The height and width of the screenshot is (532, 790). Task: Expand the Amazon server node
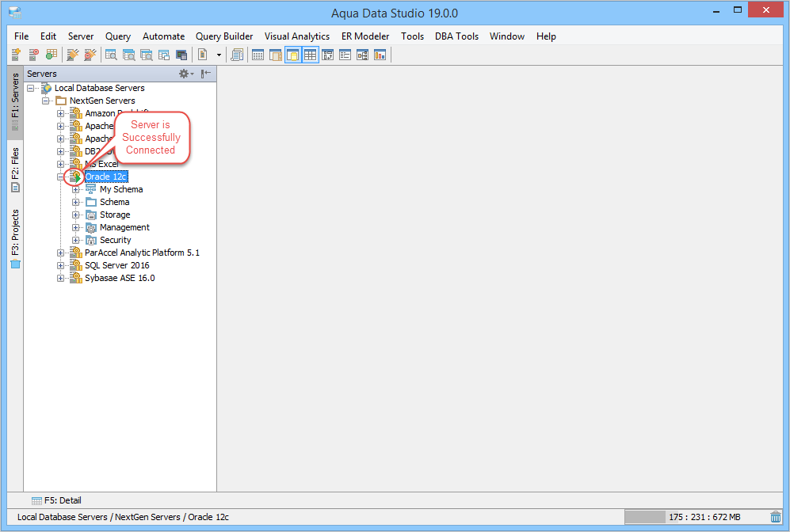click(x=60, y=113)
